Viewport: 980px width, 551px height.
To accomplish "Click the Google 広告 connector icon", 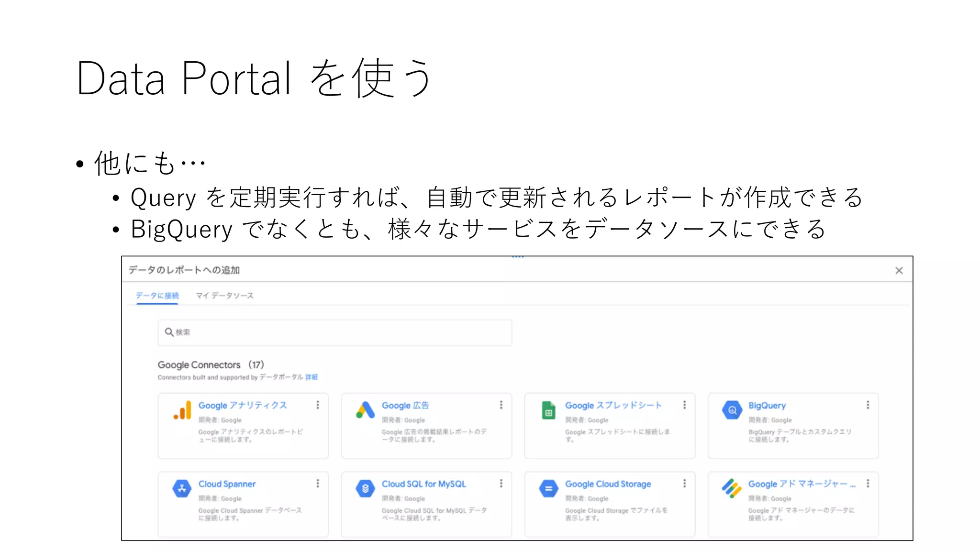I will point(365,410).
